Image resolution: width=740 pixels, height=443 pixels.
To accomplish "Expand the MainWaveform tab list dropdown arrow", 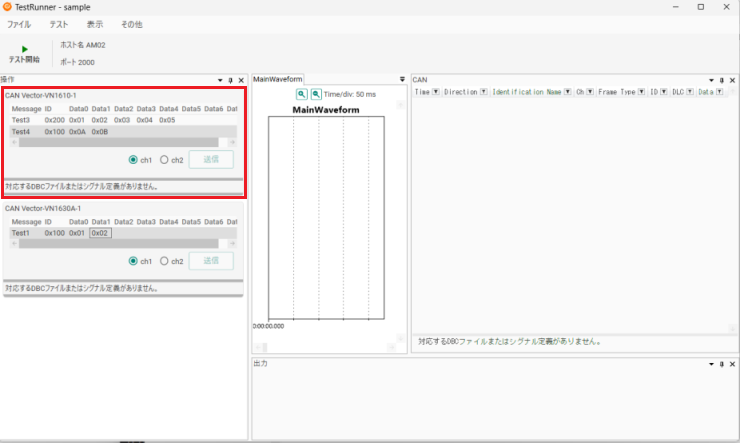I will click(403, 79).
